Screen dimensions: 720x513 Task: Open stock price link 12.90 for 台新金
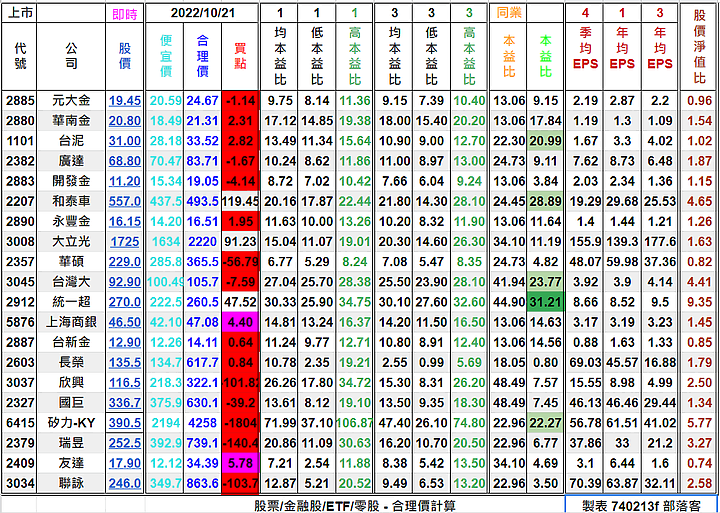point(125,342)
